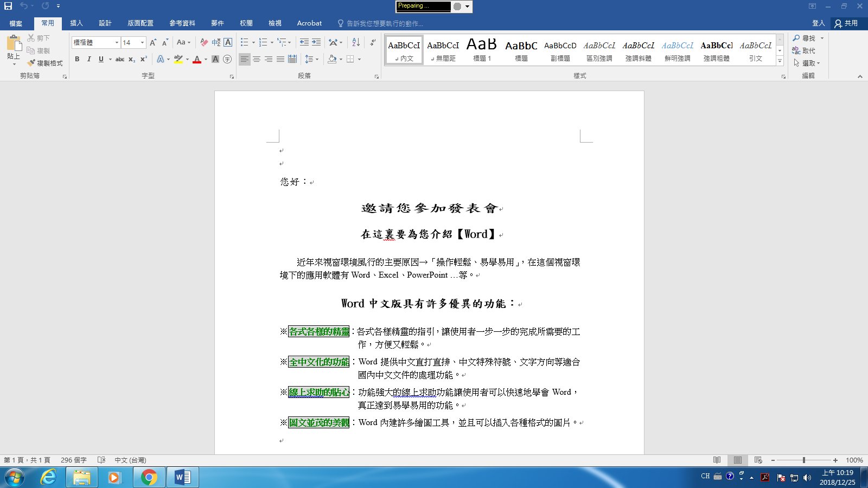Apply character shading icon
This screenshot has width=868, height=488.
[215, 59]
